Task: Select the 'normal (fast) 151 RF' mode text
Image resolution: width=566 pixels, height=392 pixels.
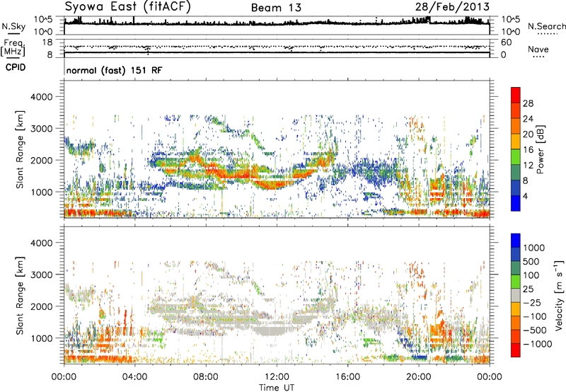Action: (x=115, y=70)
